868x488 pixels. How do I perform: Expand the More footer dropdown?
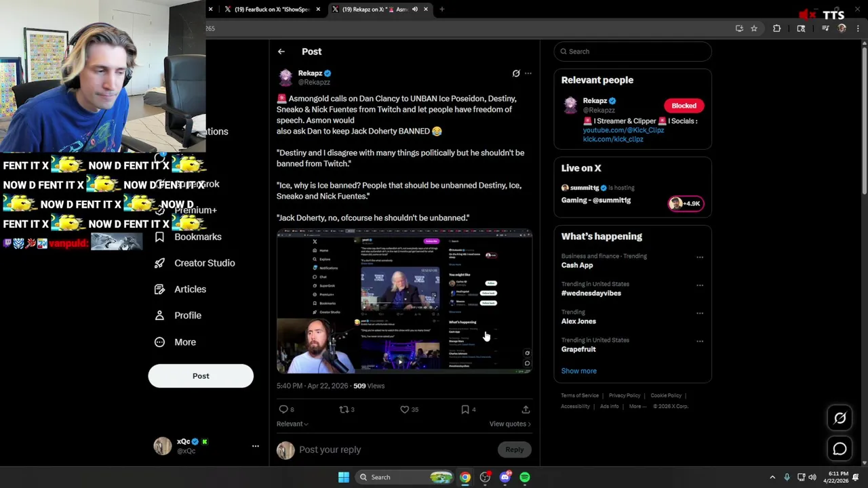[x=637, y=406]
